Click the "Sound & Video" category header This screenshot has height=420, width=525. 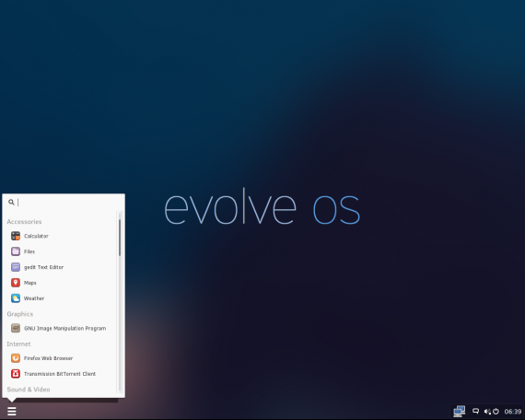click(29, 390)
